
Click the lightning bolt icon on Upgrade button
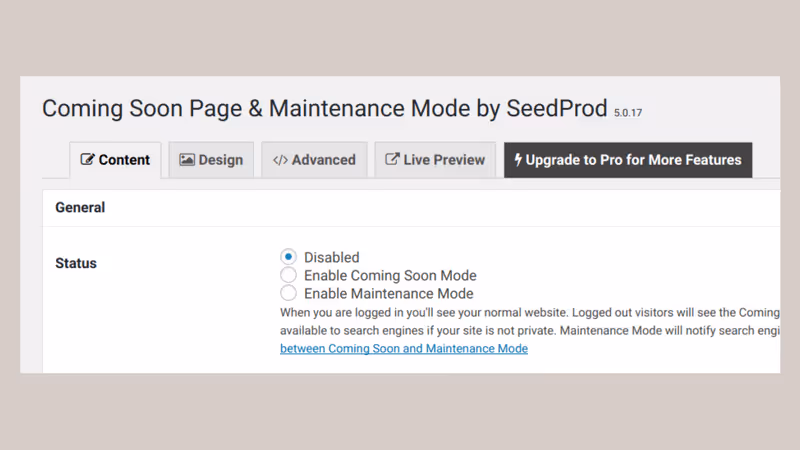click(518, 160)
